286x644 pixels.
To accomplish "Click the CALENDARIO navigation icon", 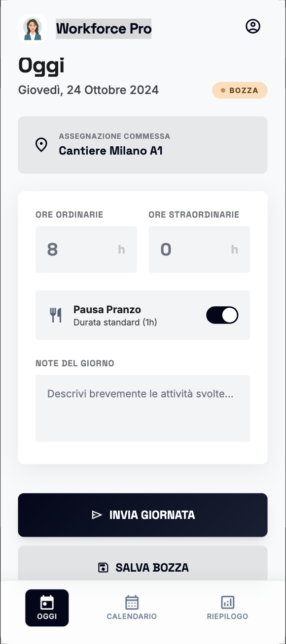I will tap(132, 602).
